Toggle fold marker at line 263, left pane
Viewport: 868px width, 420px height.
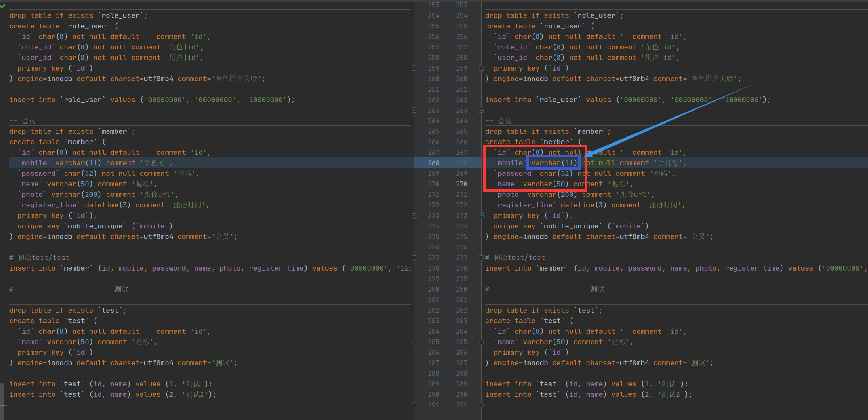[414, 110]
